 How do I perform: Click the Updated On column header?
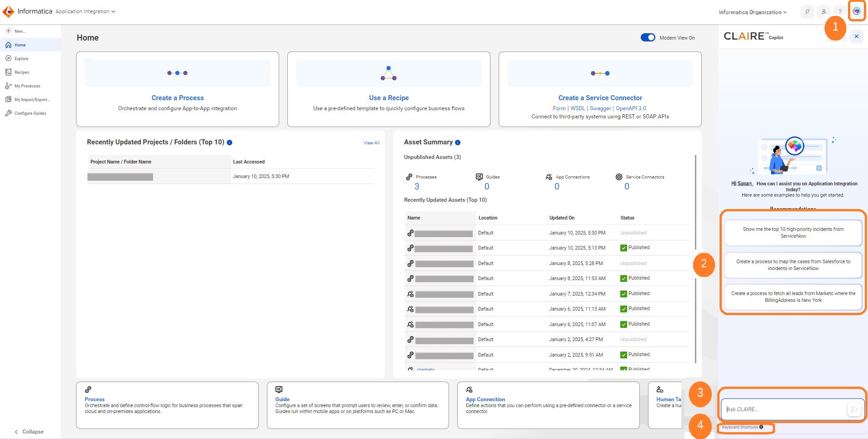tap(562, 218)
